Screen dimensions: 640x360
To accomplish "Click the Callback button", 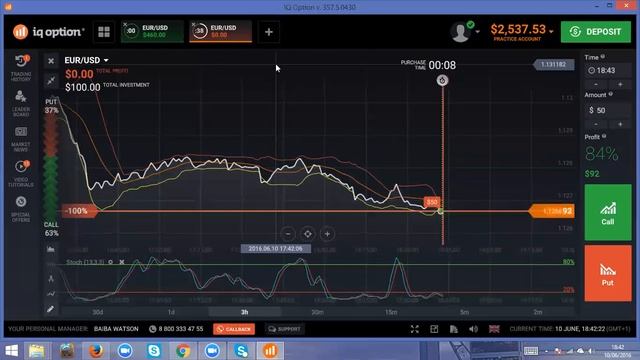I will point(234,329).
